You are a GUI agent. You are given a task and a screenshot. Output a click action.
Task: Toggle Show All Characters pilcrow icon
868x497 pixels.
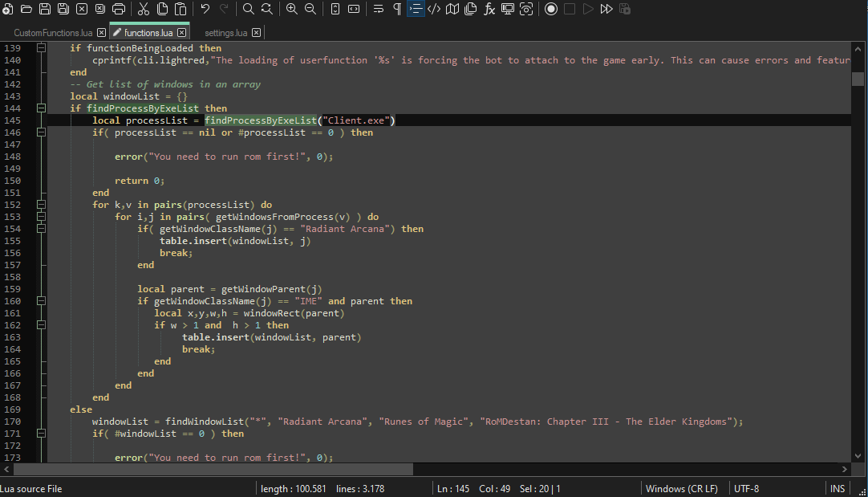(397, 9)
